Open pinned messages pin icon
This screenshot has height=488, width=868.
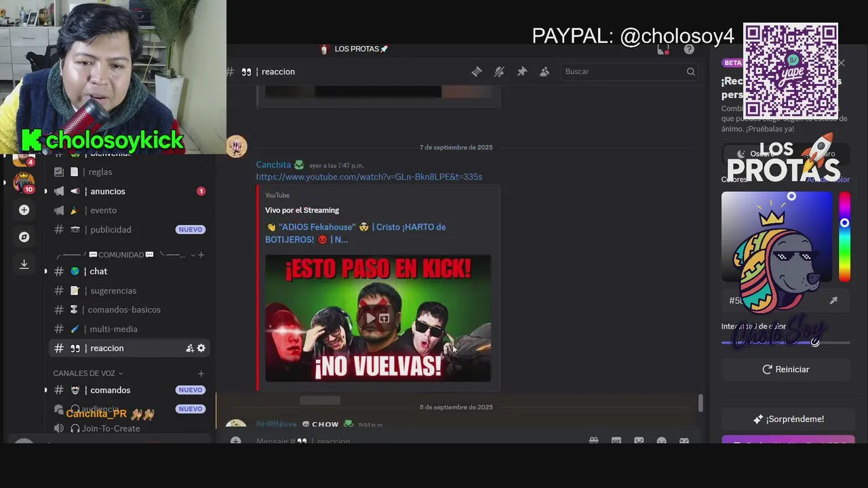(522, 72)
